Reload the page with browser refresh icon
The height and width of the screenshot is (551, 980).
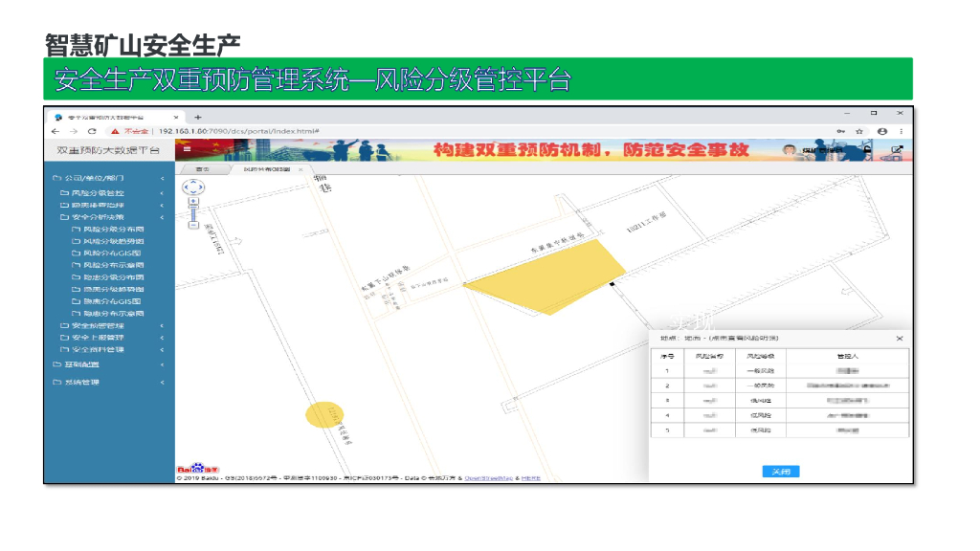(92, 131)
